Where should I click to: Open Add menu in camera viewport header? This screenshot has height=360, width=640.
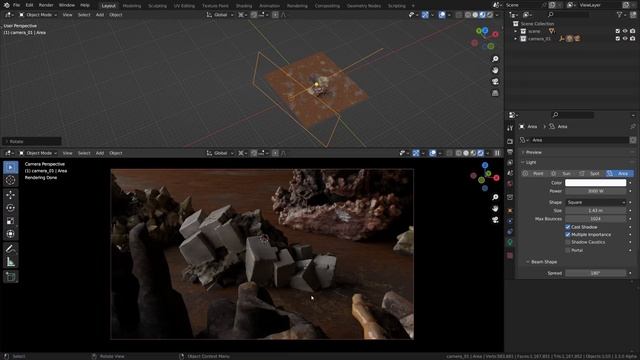[x=100, y=153]
